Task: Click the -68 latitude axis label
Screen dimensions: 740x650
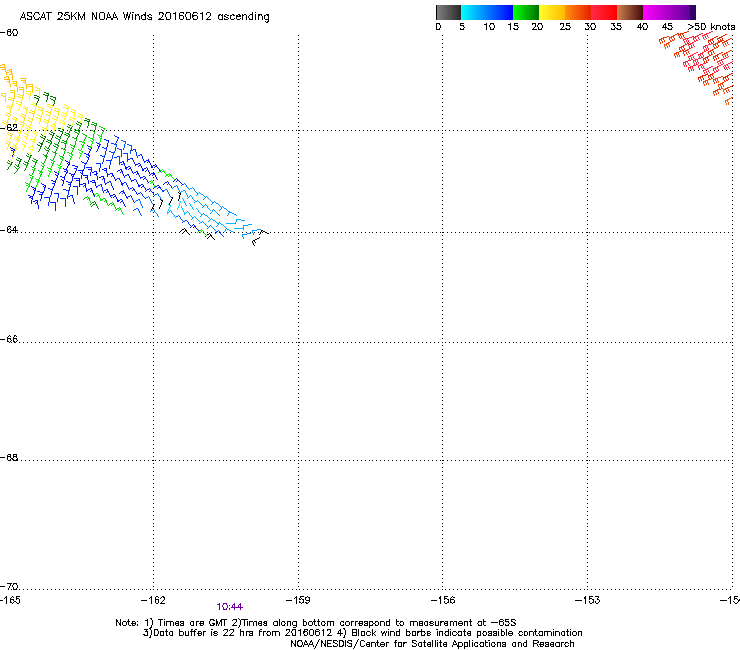Action: (9, 458)
